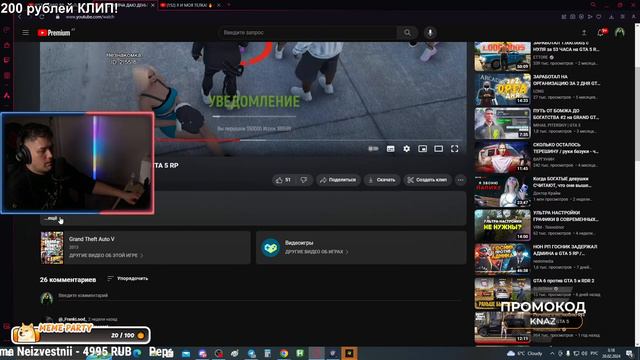Open the notifications bell
The image size is (640, 360).
(x=601, y=33)
